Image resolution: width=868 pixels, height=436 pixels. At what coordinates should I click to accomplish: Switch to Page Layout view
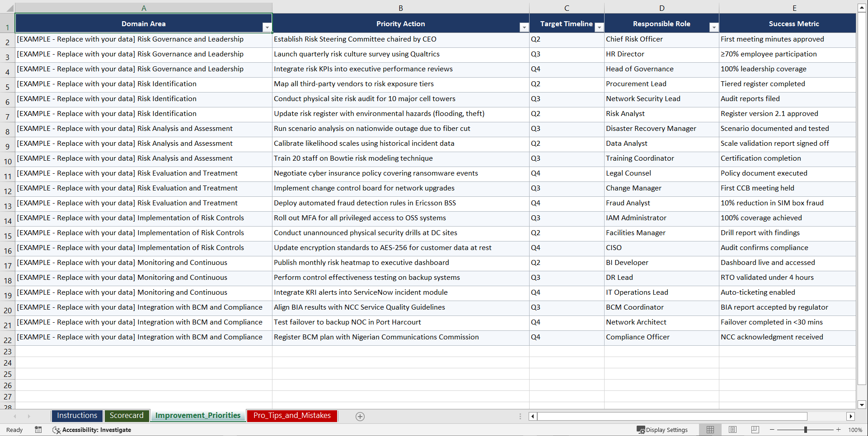click(x=732, y=430)
